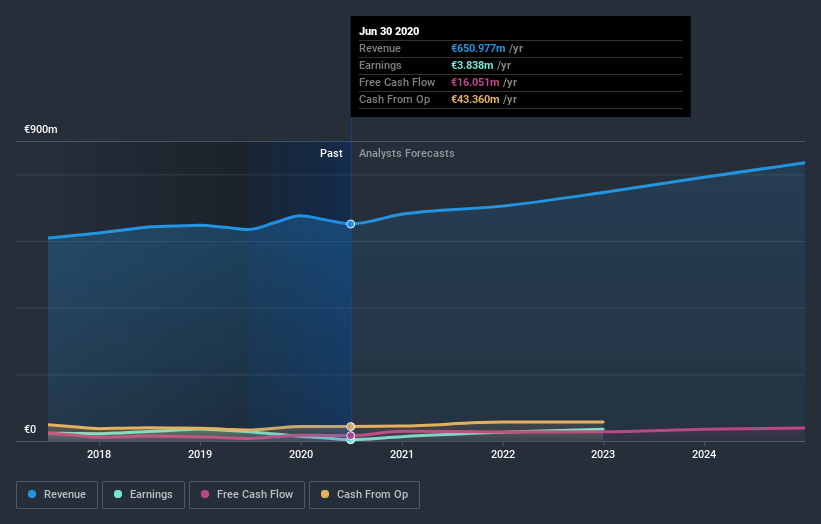
Task: Click the 2022 x-axis label
Action: pyautogui.click(x=503, y=454)
